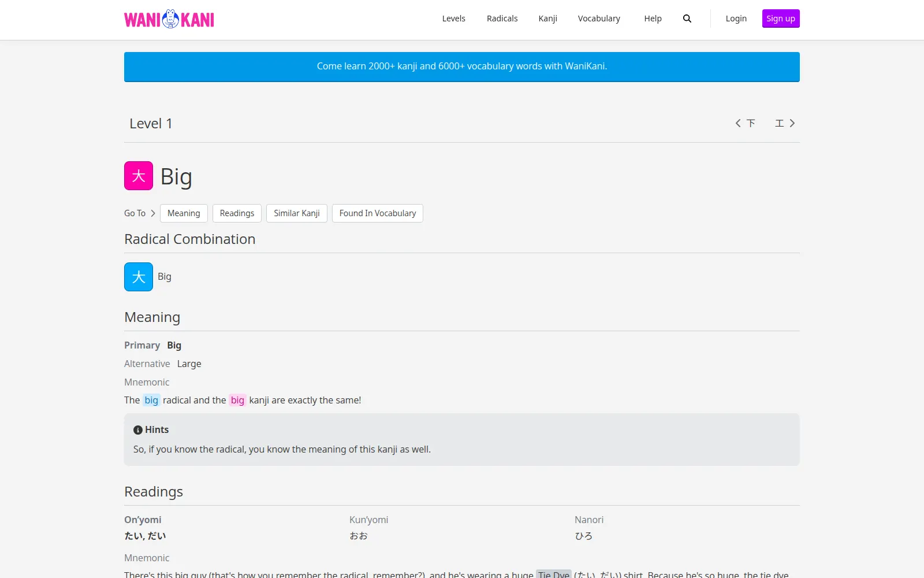The image size is (924, 578).
Task: Open the search magnifier icon
Action: 687,18
